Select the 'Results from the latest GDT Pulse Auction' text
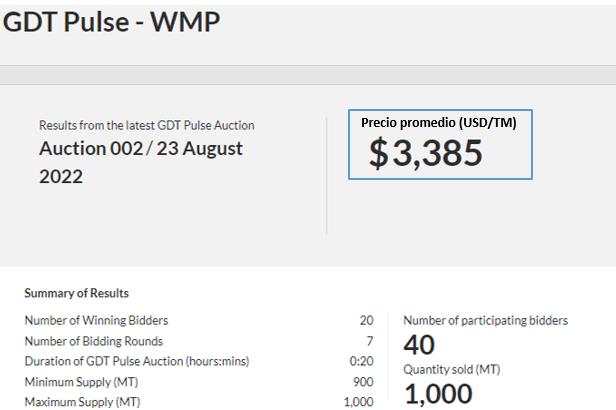The height and width of the screenshot is (410, 616). point(146,125)
